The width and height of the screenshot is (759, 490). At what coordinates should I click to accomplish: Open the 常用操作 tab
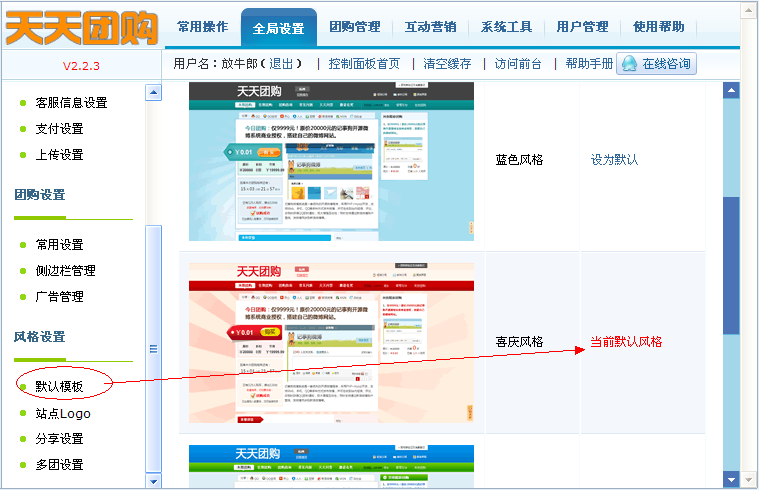[x=202, y=27]
